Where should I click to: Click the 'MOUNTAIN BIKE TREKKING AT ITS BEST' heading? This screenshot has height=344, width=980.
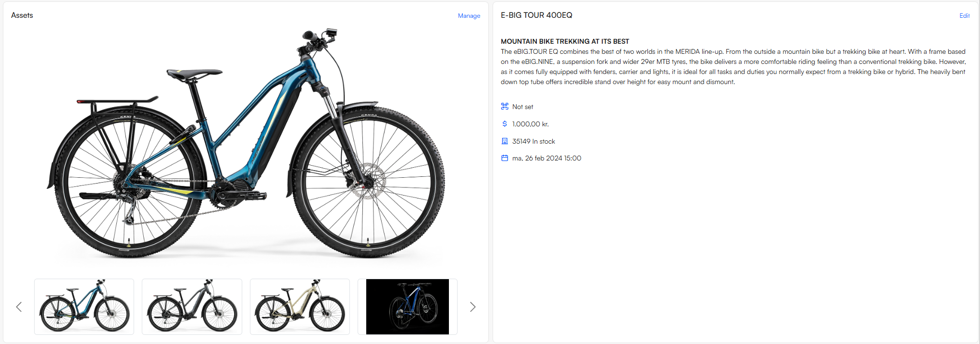[x=565, y=41]
